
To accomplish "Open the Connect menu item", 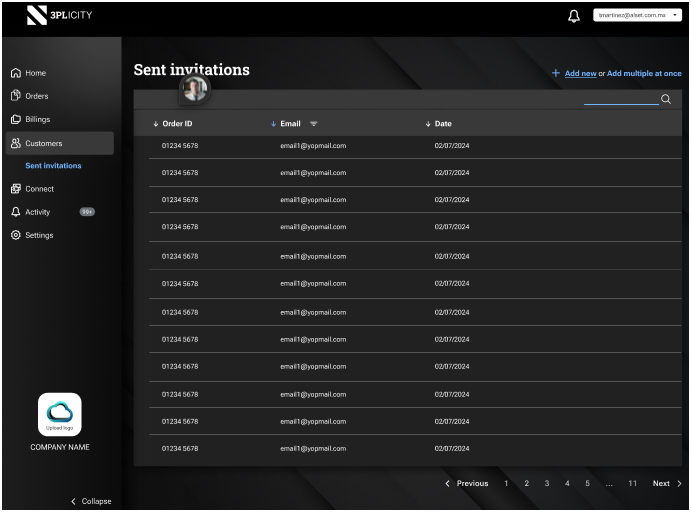I will 40,189.
